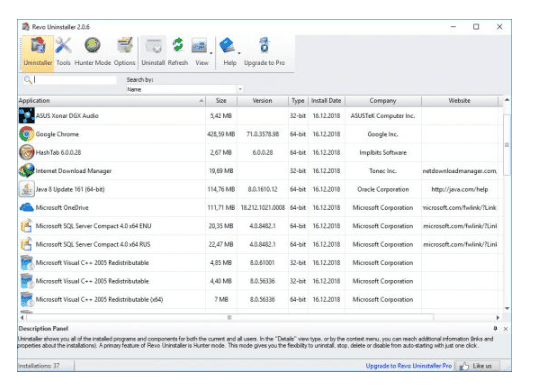Sort by the Application column header
The width and height of the screenshot is (542, 387).
(111, 101)
